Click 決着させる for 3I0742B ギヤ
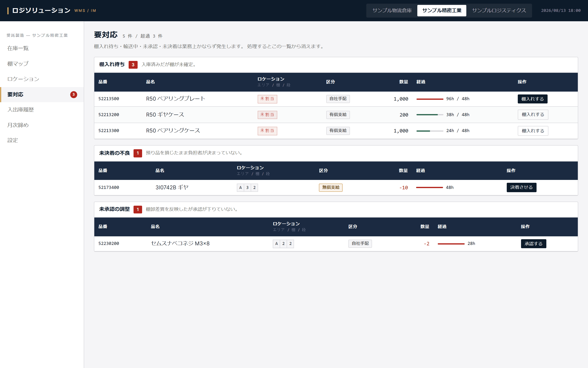This screenshot has width=588, height=368. [521, 187]
